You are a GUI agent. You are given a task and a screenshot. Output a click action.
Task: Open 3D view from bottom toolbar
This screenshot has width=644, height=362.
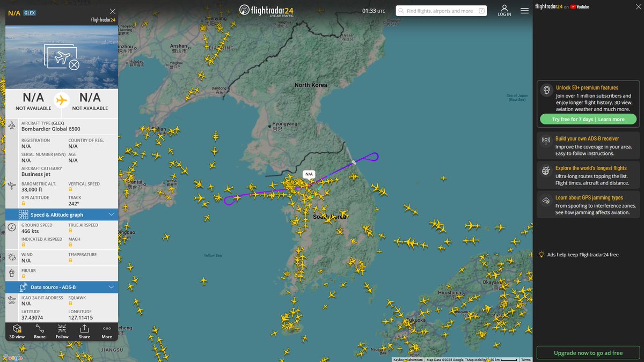[17, 331]
